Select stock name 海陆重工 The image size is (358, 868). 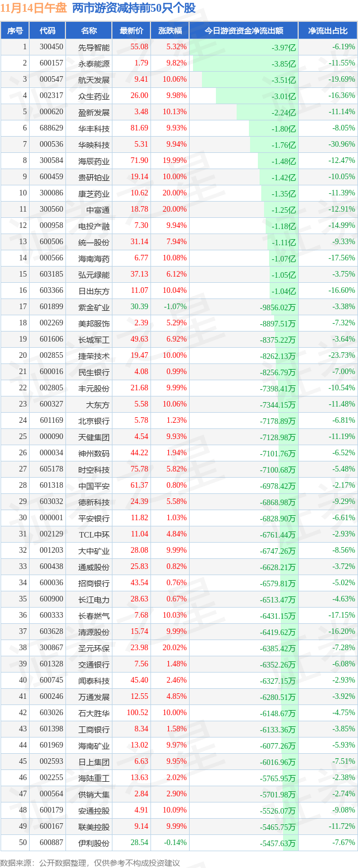[94, 778]
